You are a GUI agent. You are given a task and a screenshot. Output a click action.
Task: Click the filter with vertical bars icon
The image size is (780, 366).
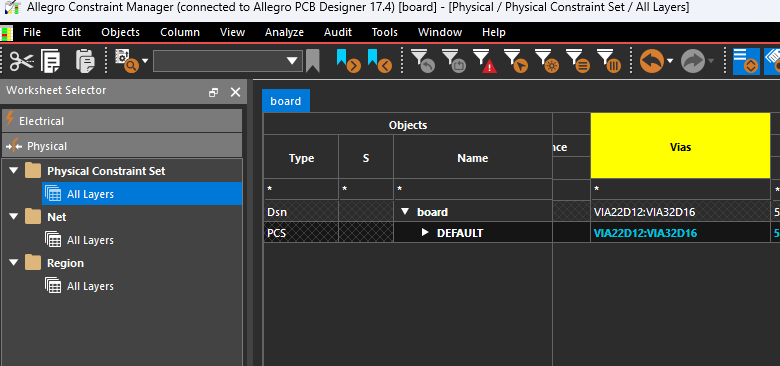608,61
